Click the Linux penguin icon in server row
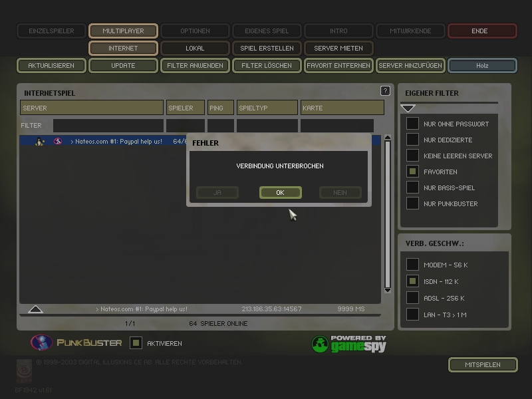Viewport: 532px width, 399px height. coord(40,142)
